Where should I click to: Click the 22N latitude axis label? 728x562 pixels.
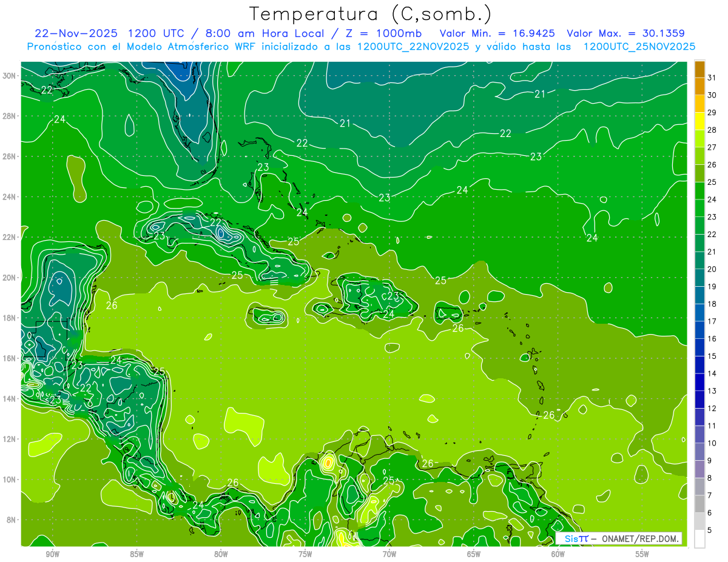(x=10, y=237)
